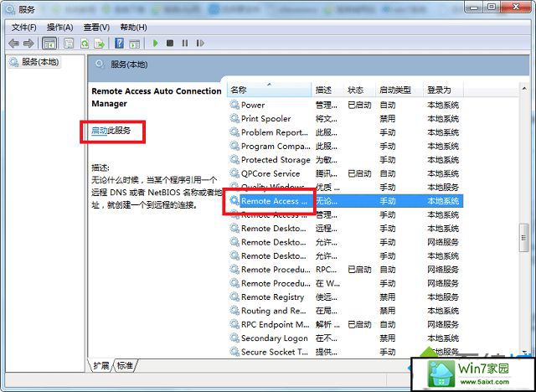Click 自动 startup type of Power service
Viewport: 536px width, 392px height.
[388, 105]
